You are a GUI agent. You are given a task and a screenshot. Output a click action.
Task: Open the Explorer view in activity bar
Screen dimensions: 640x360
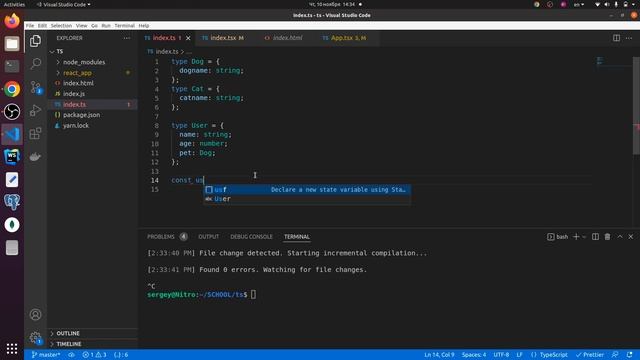[x=36, y=41]
